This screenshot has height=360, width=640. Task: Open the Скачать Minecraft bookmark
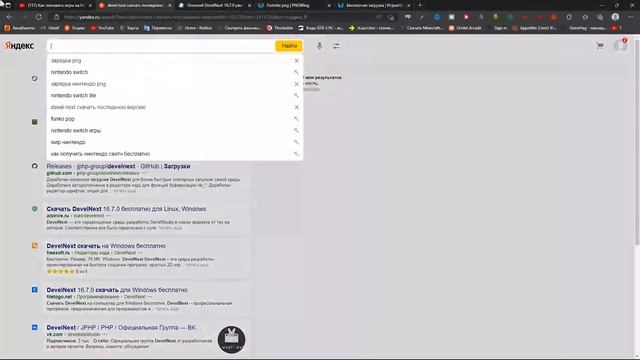(x=422, y=28)
